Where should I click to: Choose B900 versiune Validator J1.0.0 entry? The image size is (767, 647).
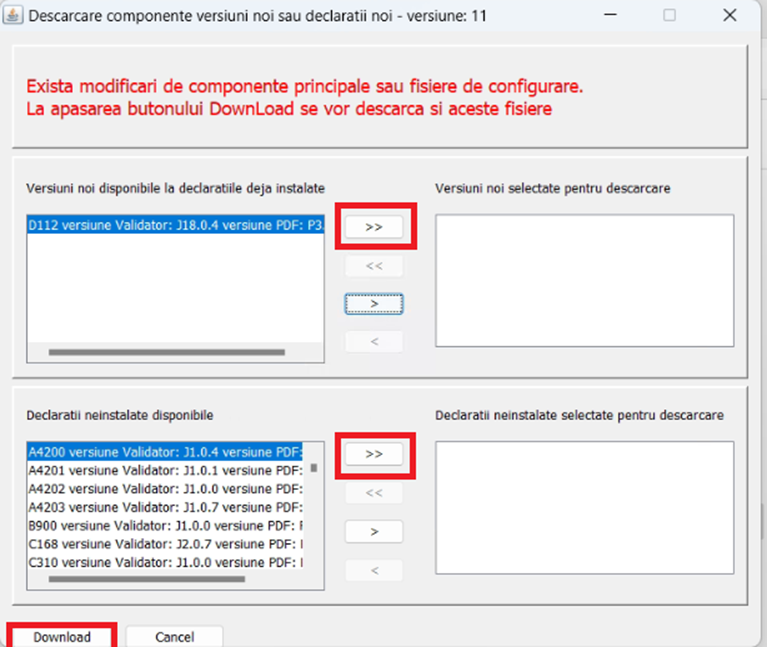[165, 526]
